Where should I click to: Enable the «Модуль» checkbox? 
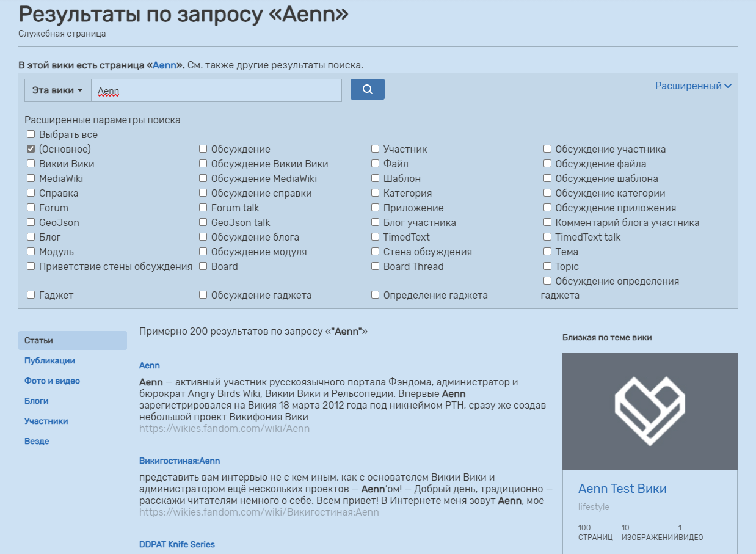click(31, 252)
